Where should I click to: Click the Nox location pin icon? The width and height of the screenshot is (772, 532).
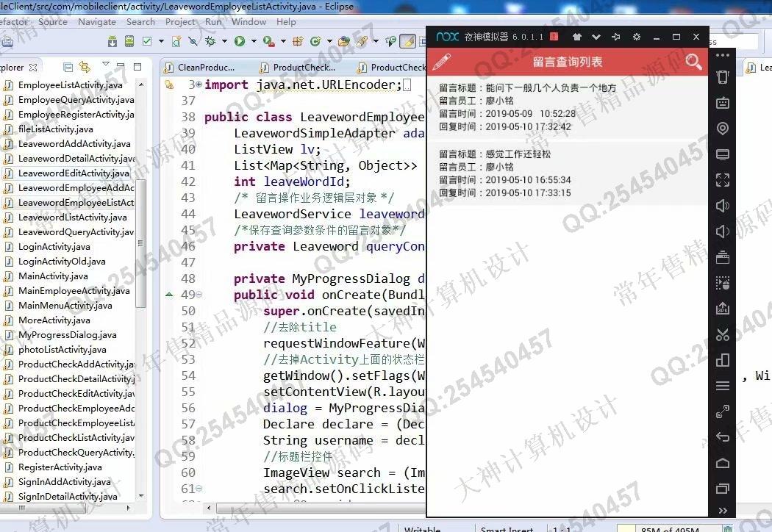[x=722, y=129]
